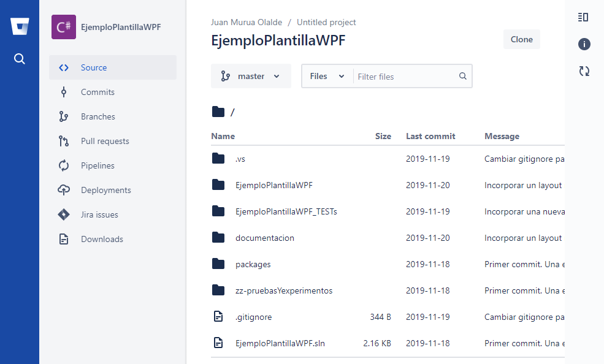Viewport: 604px width, 364px height.
Task: Click the Last commit column header
Action: [430, 136]
